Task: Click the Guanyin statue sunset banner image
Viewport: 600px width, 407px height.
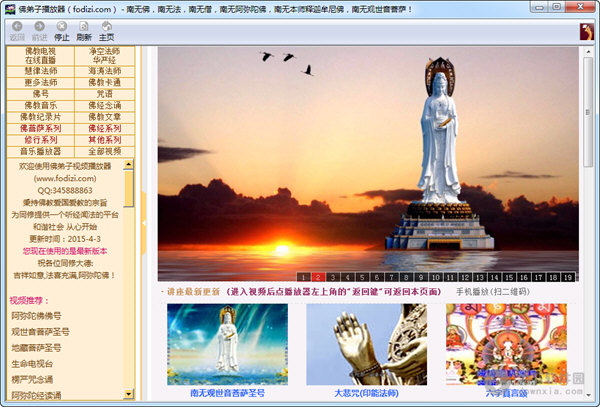Action: point(368,164)
